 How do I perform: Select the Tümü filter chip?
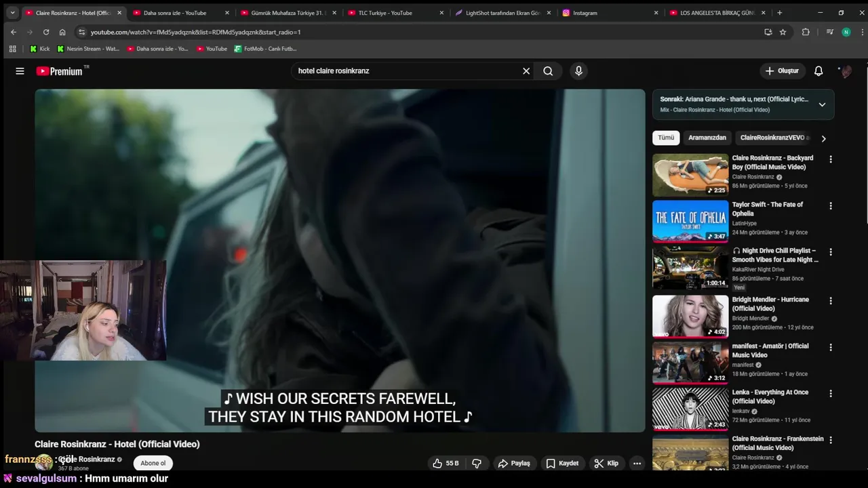point(666,138)
